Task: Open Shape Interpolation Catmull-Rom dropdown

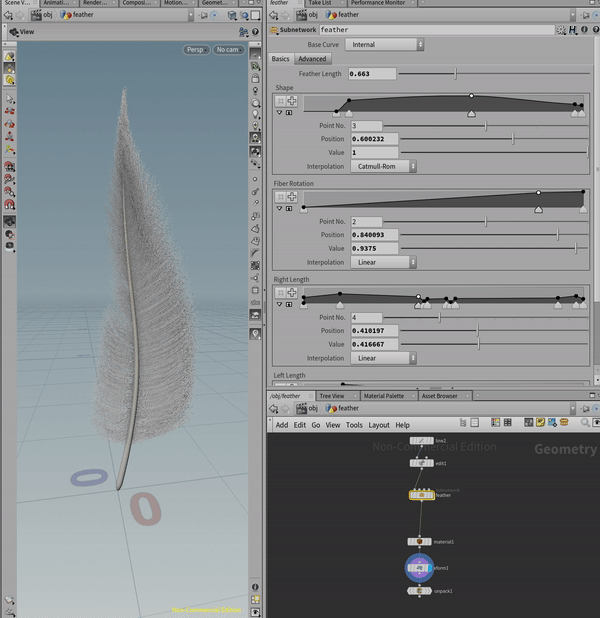Action: pos(383,166)
